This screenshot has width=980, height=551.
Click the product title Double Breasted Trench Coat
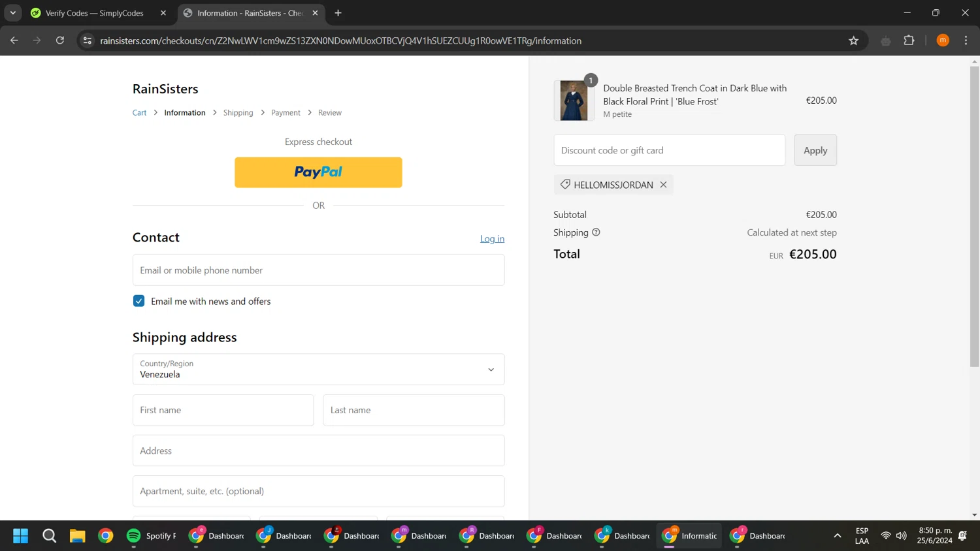point(694,95)
